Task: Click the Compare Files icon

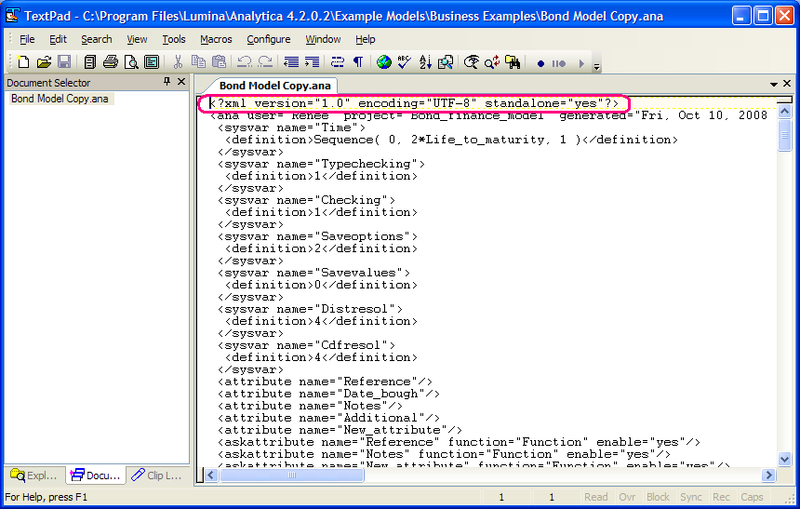Action: [x=445, y=62]
